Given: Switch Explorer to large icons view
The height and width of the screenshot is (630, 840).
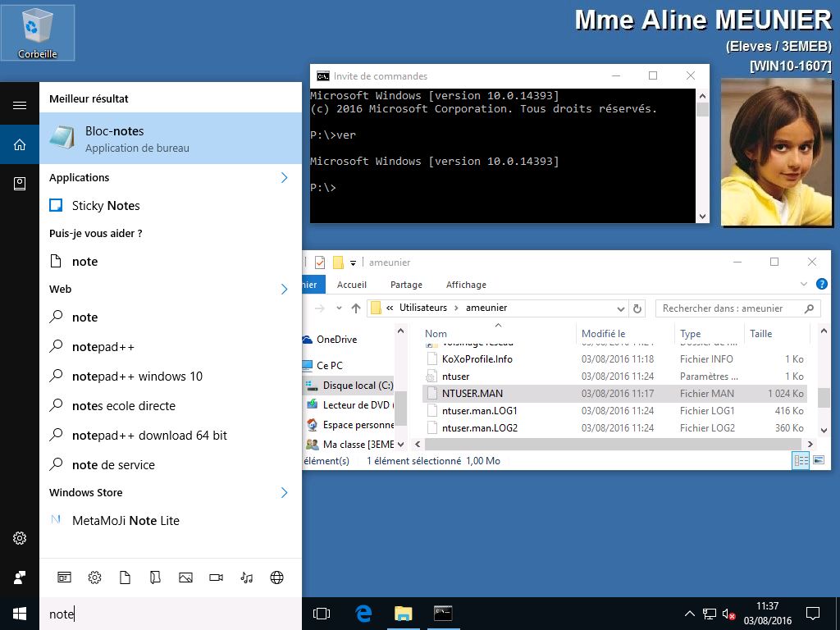Looking at the screenshot, I should (x=819, y=460).
